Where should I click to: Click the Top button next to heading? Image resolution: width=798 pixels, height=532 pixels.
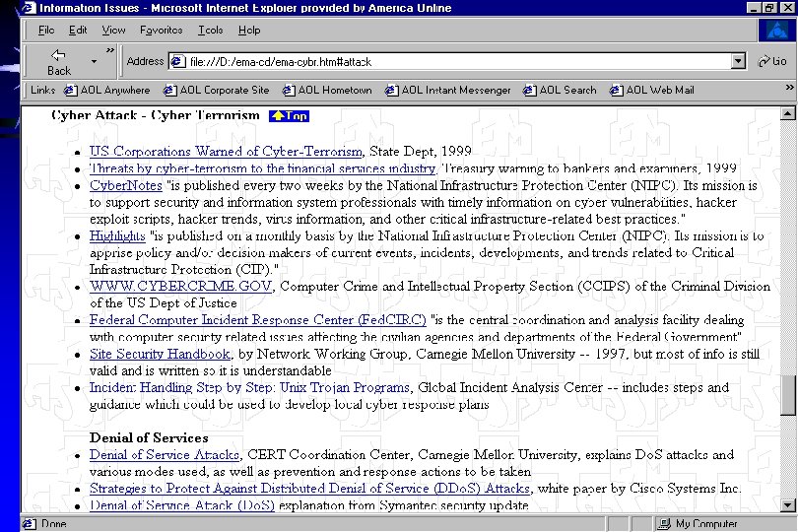289,116
